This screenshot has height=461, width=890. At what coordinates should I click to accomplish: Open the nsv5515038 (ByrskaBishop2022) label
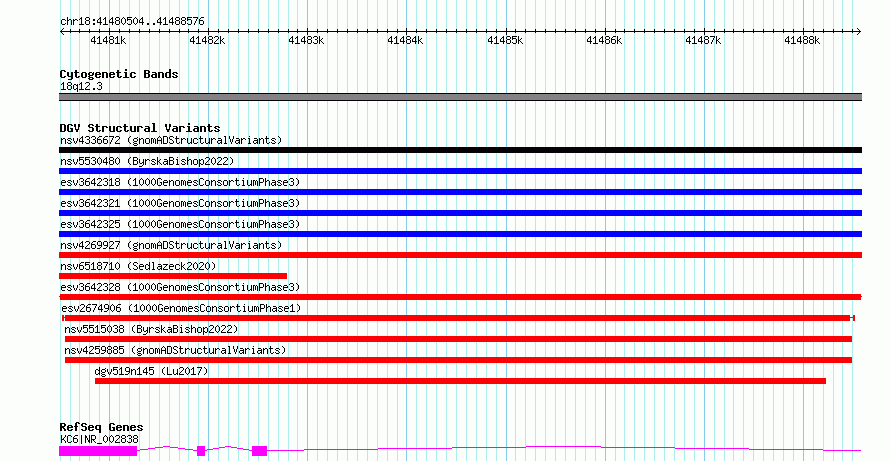click(151, 329)
